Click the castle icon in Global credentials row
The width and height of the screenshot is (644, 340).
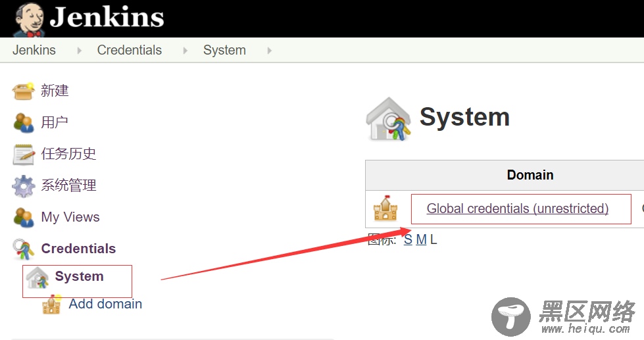[x=385, y=208]
